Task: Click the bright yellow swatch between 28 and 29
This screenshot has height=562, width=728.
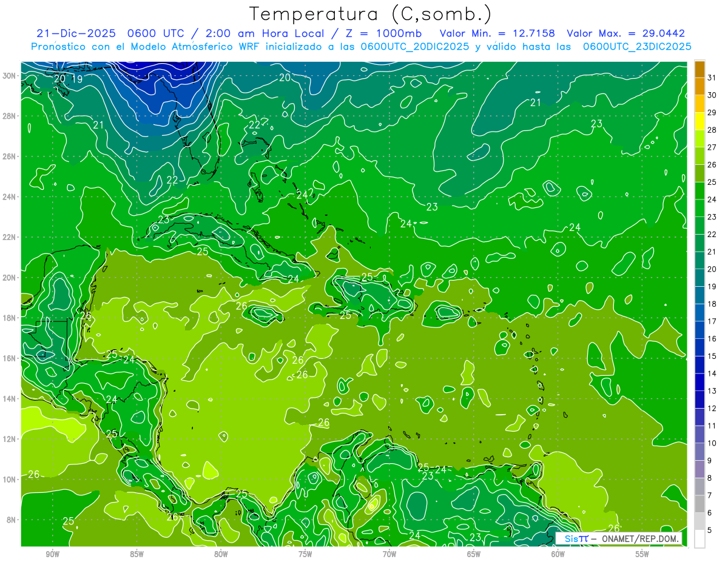Action: tap(699, 121)
